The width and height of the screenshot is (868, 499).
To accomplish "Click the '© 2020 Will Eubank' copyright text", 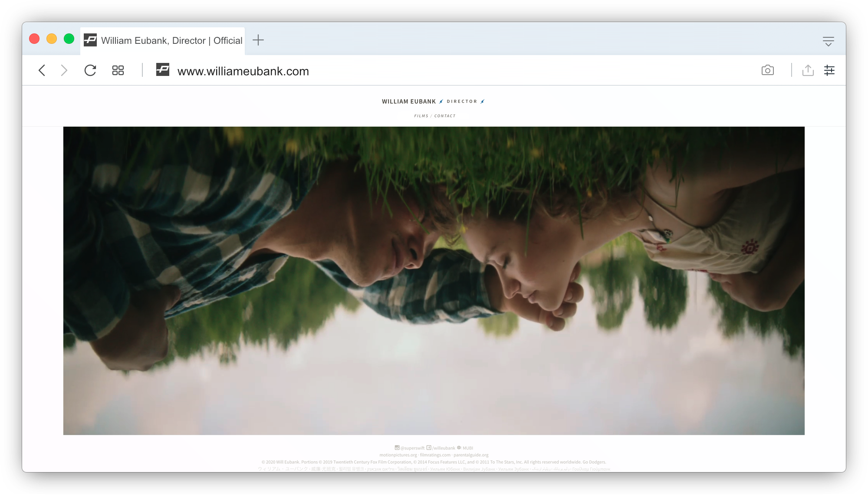I will 280,462.
